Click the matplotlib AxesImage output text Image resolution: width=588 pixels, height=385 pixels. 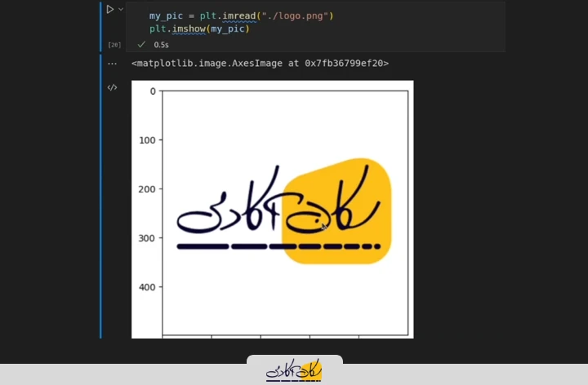pyautogui.click(x=260, y=64)
